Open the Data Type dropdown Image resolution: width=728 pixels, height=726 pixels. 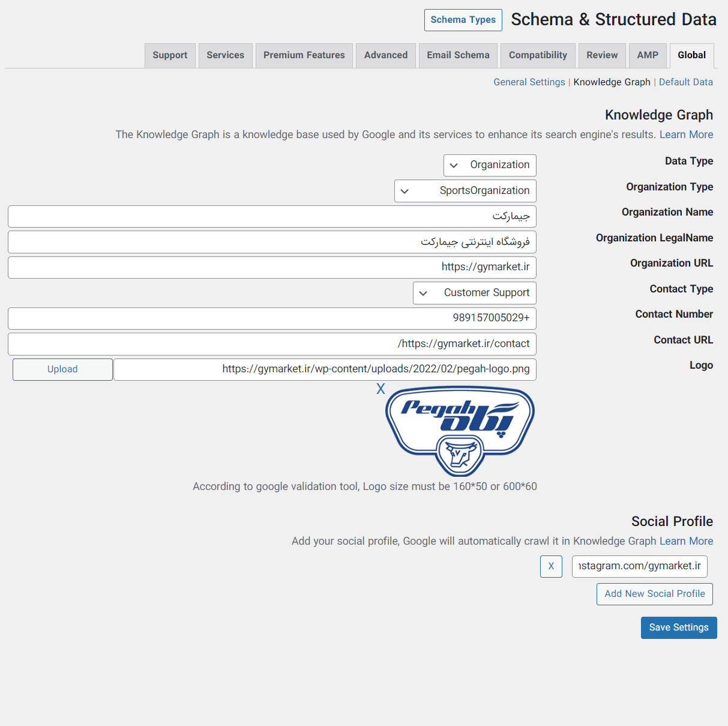pos(490,165)
